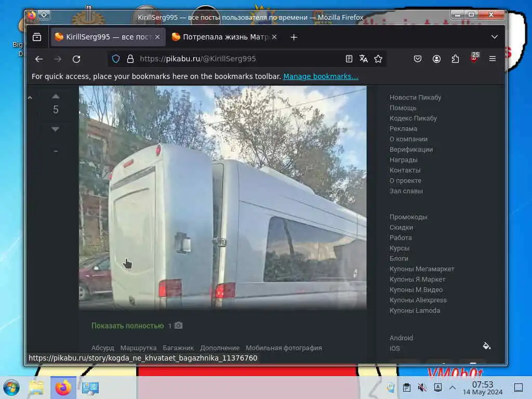Close the Потрепала жизнь tab
The image size is (532, 399).
pyautogui.click(x=274, y=37)
